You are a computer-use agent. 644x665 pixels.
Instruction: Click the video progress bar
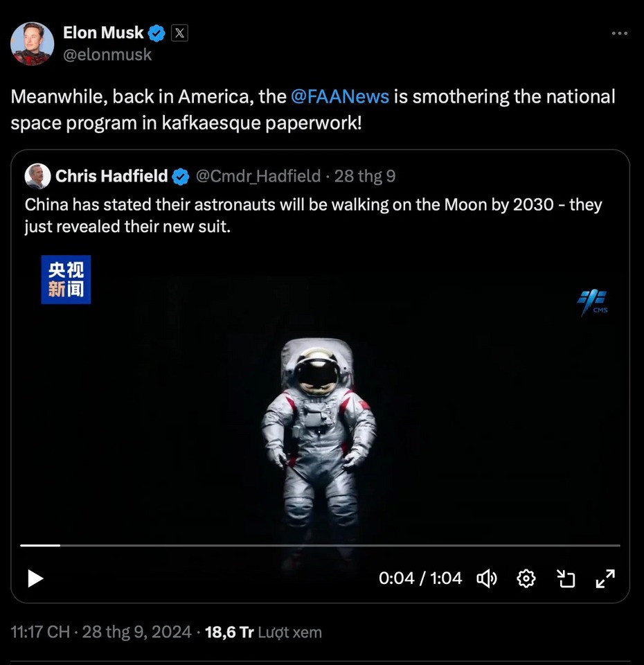tap(320, 546)
